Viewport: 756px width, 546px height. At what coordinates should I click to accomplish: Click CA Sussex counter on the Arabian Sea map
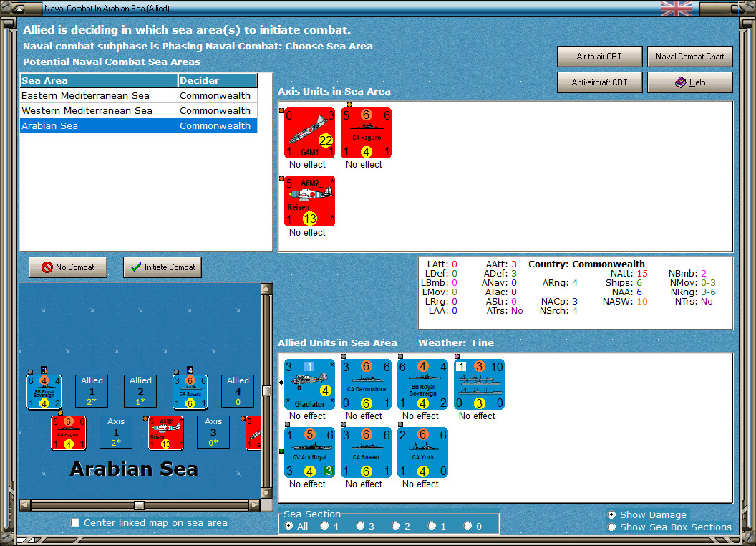pyautogui.click(x=190, y=392)
